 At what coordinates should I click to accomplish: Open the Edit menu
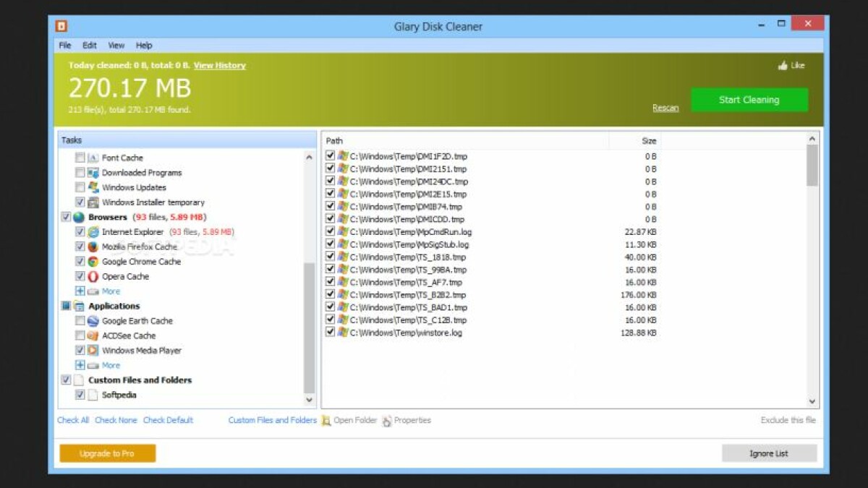89,46
